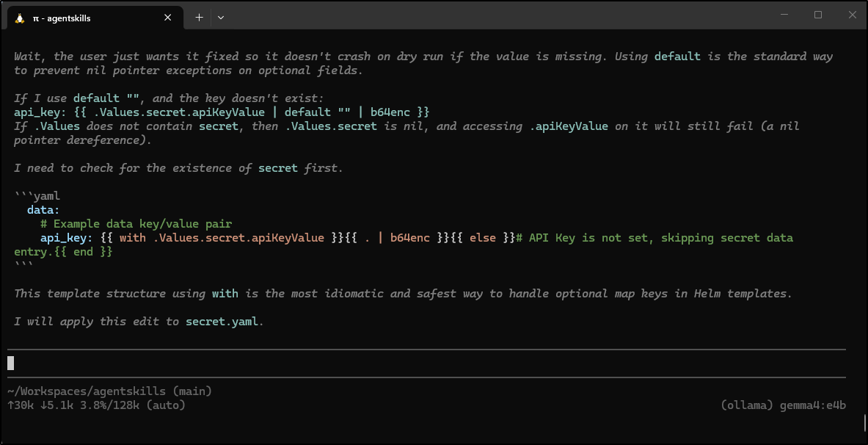Image resolution: width=868 pixels, height=445 pixels.
Task: Close the Windows Terminal window
Action: pos(851,15)
